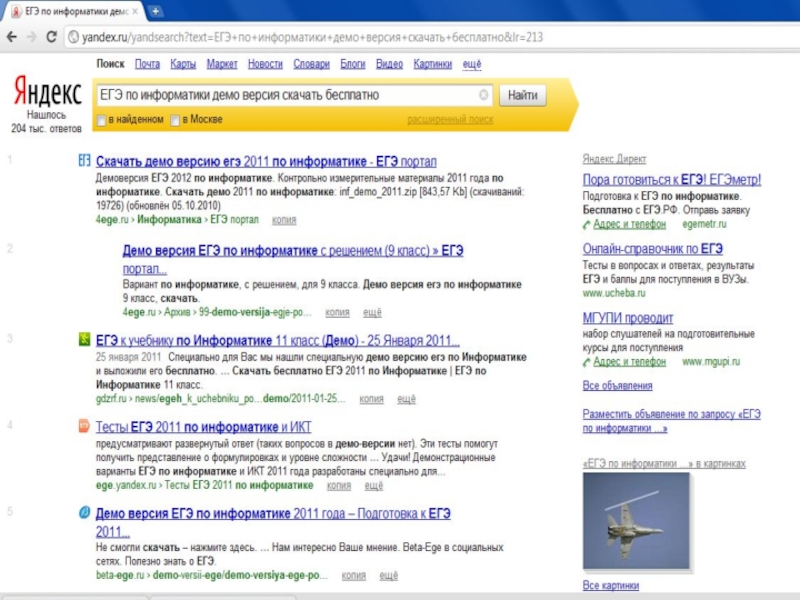The image size is (800, 600).
Task: Open result 'Скачать демо версию егэ 2011 по информатике'
Action: [266, 162]
